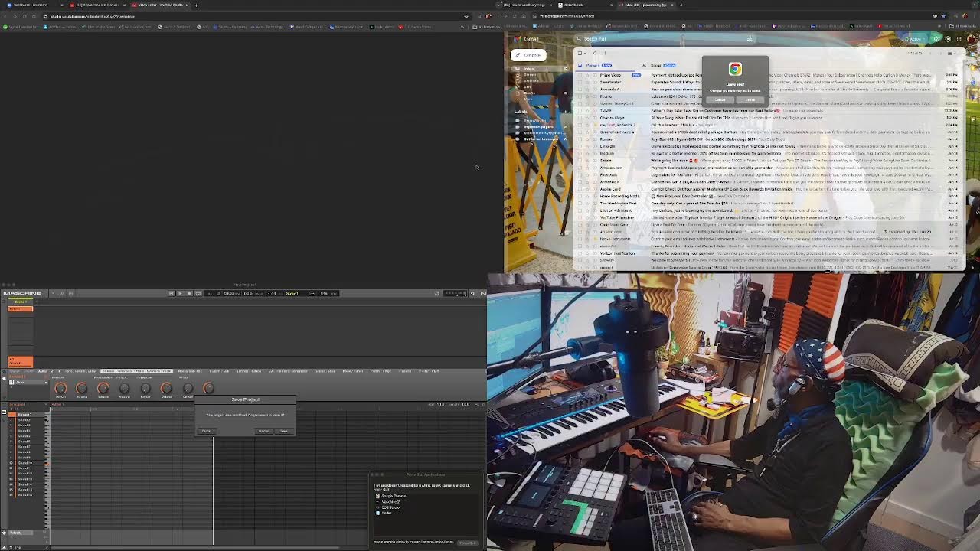
Task: Open the YouTube Primetime email
Action: tap(769, 217)
